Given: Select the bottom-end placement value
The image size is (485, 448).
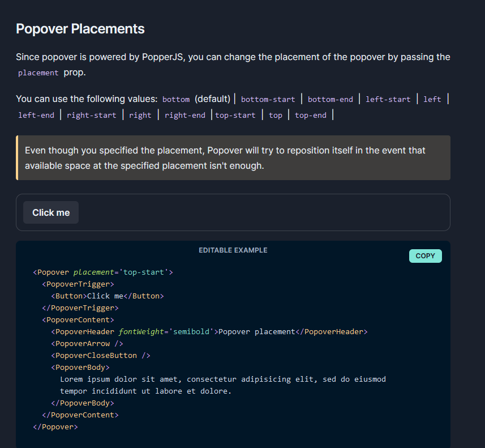Looking at the screenshot, I should (331, 99).
